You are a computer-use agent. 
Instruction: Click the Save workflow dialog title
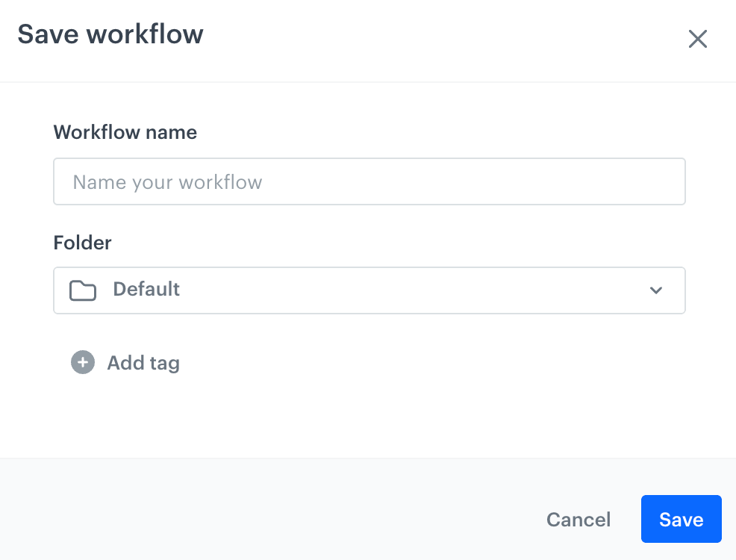point(110,34)
